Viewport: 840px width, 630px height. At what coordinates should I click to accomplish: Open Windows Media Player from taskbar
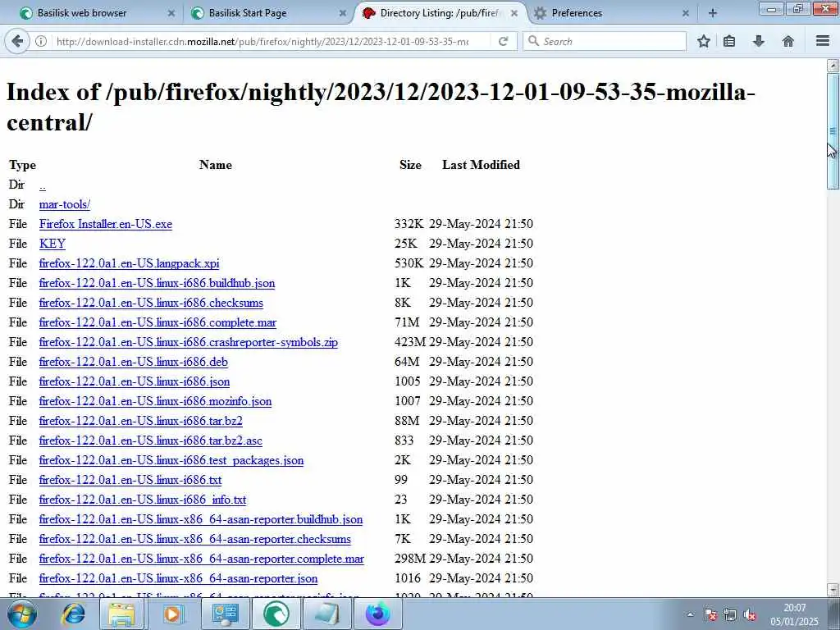172,614
